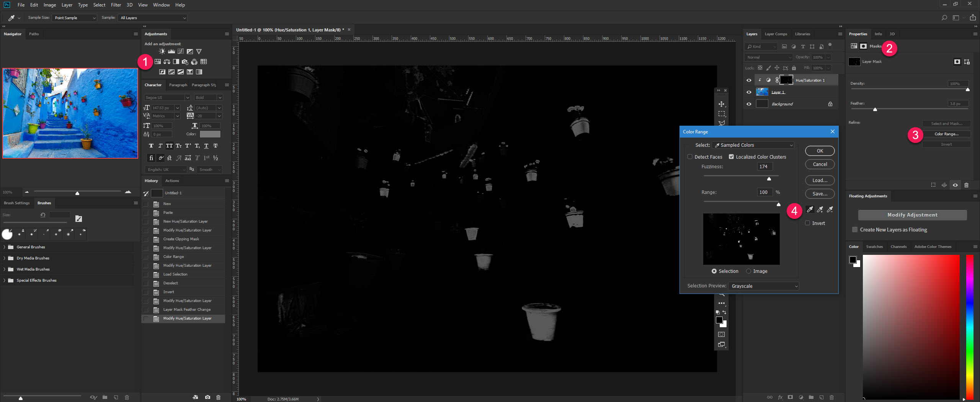980x402 pixels.
Task: Hide Layer 1 visibility eye
Action: (x=749, y=92)
